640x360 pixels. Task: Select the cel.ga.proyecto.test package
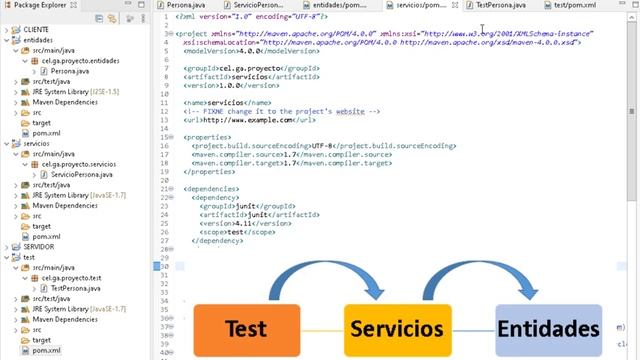(71, 278)
